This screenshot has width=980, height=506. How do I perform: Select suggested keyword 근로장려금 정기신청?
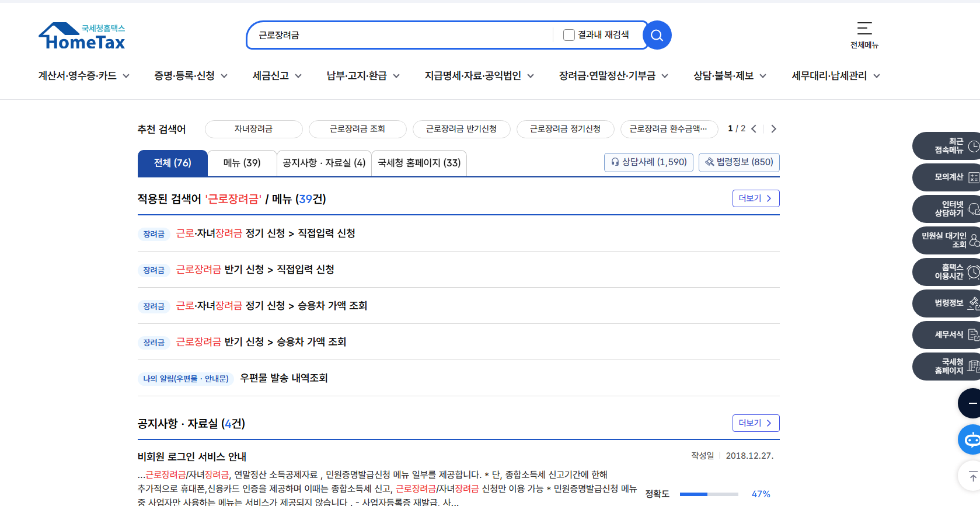566,129
